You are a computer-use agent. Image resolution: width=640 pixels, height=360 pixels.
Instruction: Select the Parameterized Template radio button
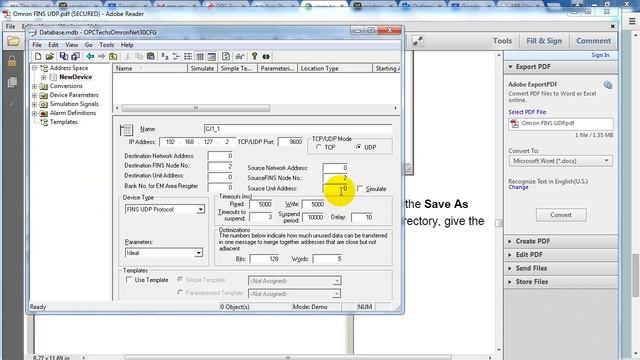(x=180, y=293)
